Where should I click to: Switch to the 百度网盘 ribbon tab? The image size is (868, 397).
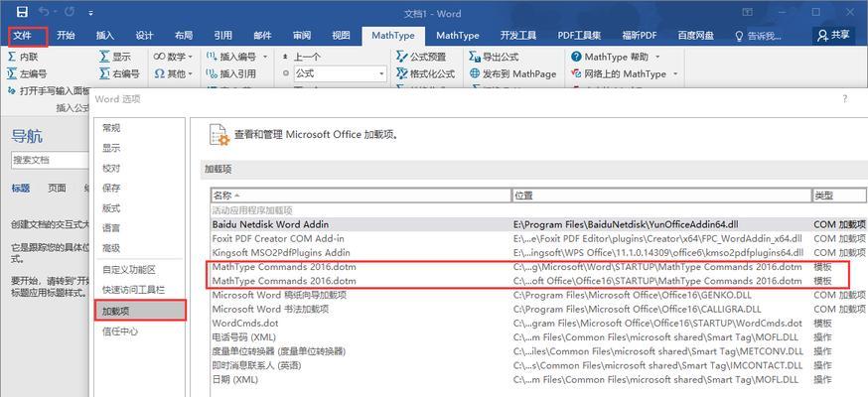coord(696,36)
